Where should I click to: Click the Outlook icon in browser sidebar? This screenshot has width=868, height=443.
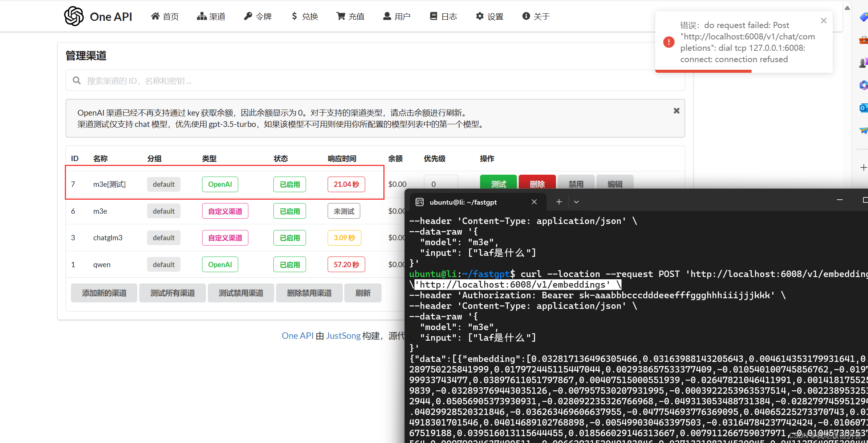(x=863, y=108)
